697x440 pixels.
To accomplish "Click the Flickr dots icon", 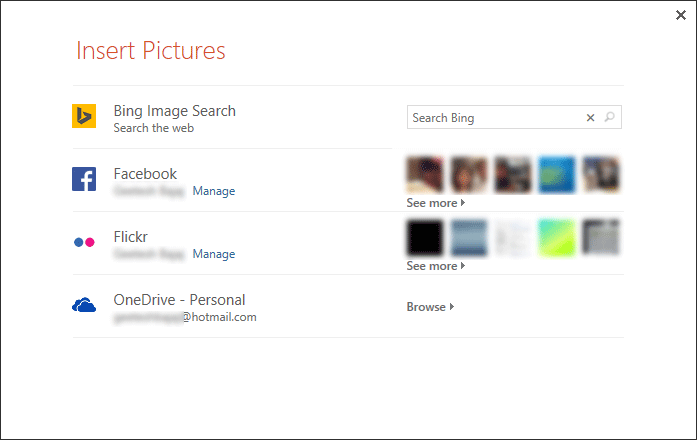I will (84, 242).
